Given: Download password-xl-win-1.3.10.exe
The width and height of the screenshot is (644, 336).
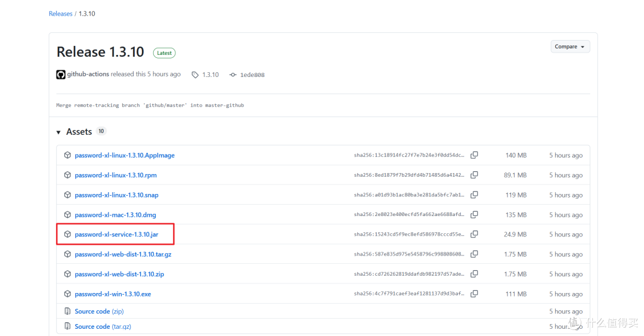Looking at the screenshot, I should (113, 294).
